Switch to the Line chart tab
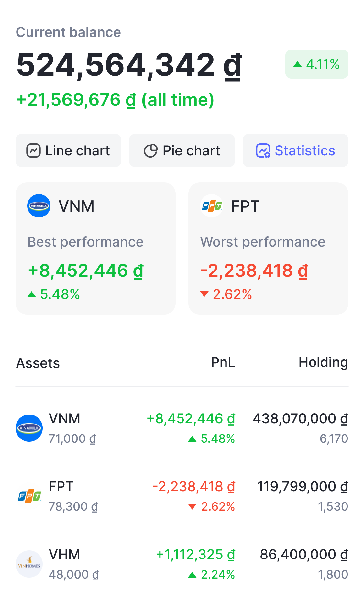This screenshot has width=364, height=597. [x=68, y=150]
